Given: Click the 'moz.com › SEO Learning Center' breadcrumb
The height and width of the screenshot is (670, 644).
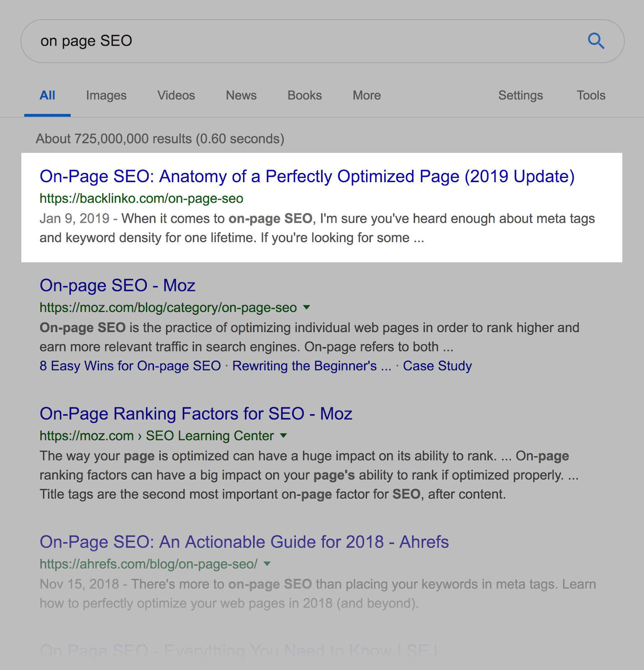Looking at the screenshot, I should [x=157, y=436].
